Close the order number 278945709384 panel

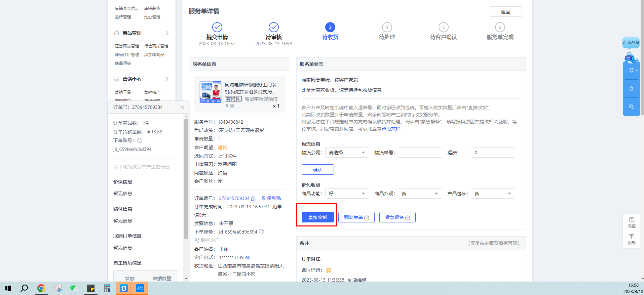pyautogui.click(x=182, y=107)
